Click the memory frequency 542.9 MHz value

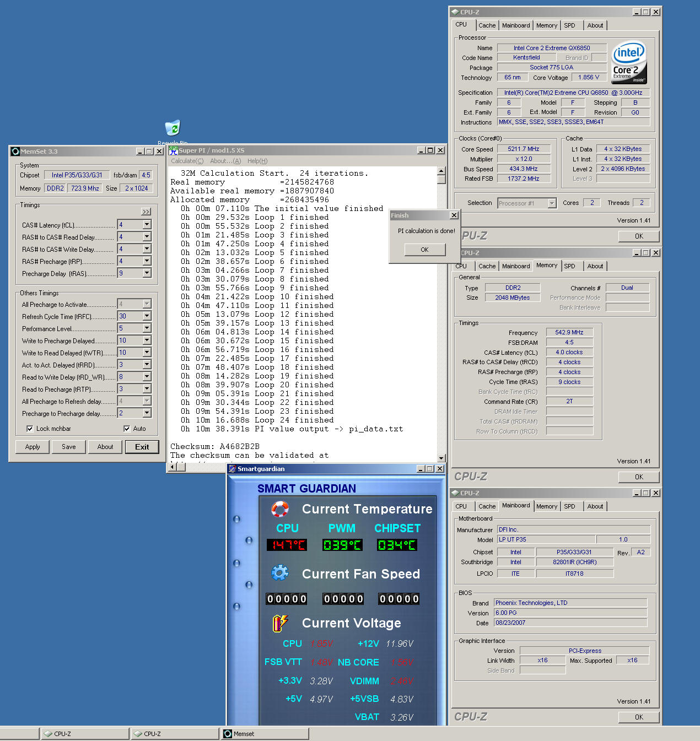point(569,332)
